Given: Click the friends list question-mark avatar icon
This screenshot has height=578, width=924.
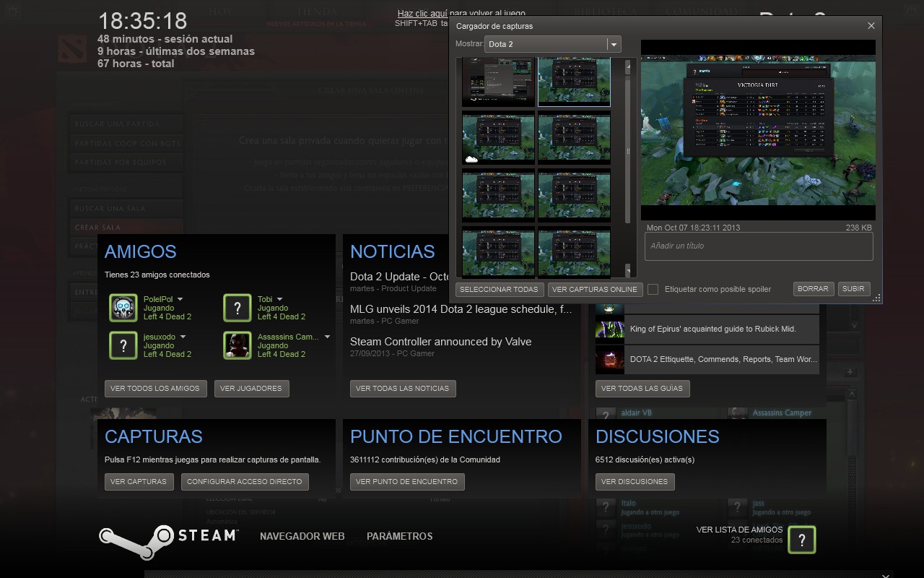Looking at the screenshot, I should click(802, 540).
